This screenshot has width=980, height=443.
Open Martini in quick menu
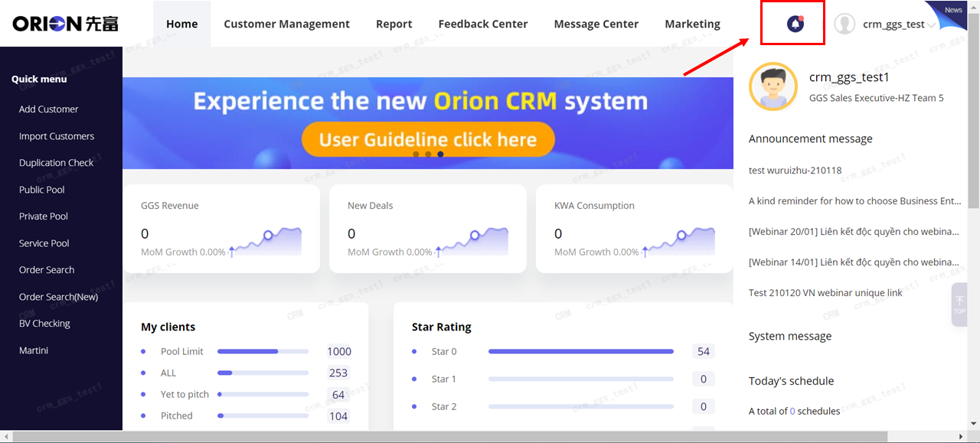click(x=34, y=350)
